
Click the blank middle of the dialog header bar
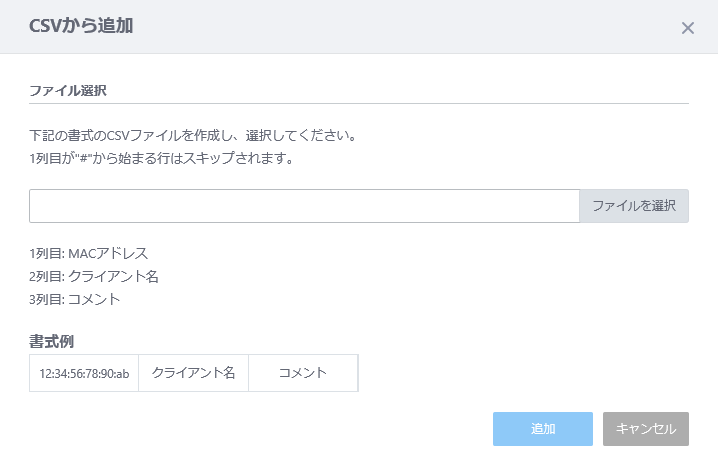point(400,27)
